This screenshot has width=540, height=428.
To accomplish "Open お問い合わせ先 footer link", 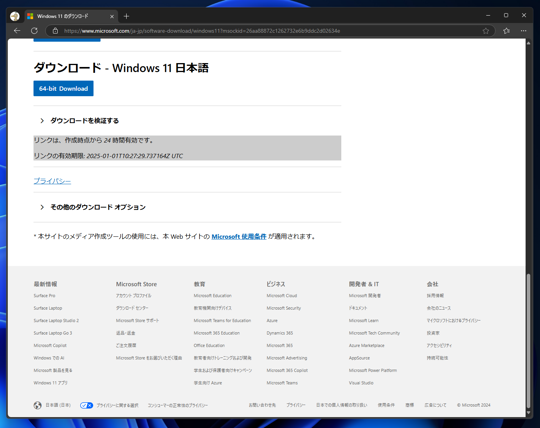I will tap(262, 405).
